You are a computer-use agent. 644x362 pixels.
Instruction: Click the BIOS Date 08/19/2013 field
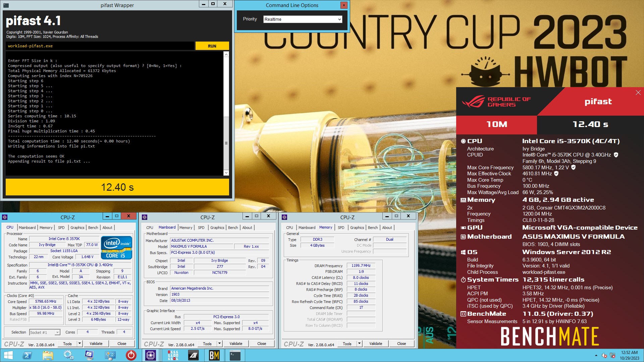tap(220, 301)
